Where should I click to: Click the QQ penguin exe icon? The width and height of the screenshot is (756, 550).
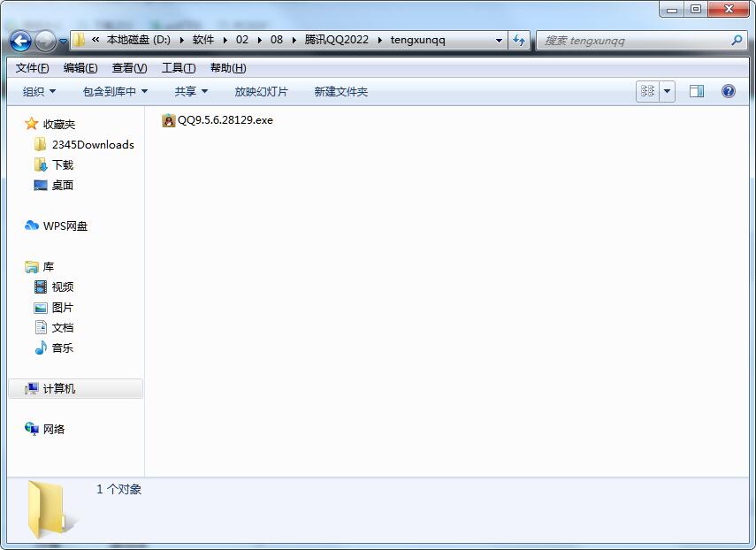pyautogui.click(x=168, y=120)
